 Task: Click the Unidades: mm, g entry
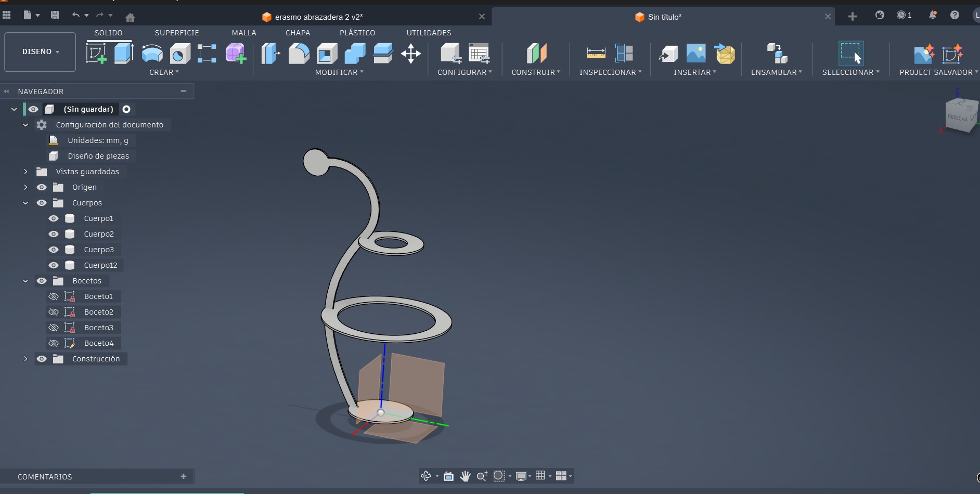[98, 140]
